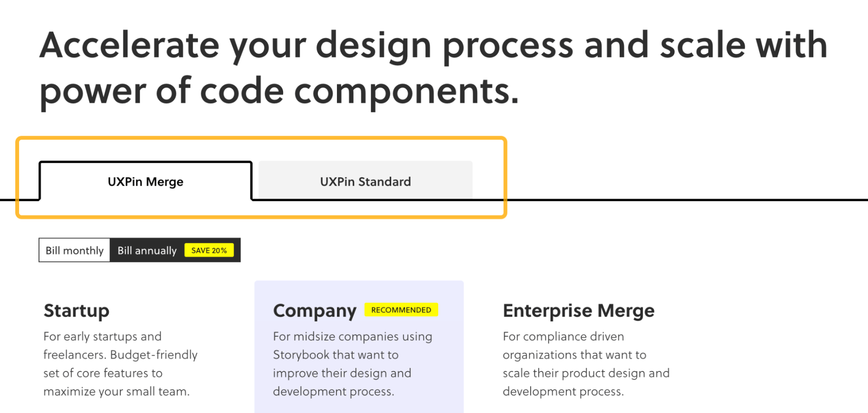Toggle billing to Bill monthly
This screenshot has width=868, height=413.
coord(74,250)
